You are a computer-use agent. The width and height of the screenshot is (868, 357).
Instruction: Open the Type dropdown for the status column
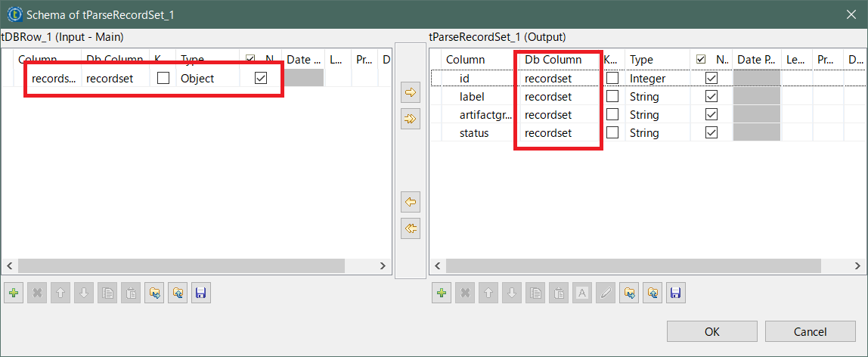656,133
